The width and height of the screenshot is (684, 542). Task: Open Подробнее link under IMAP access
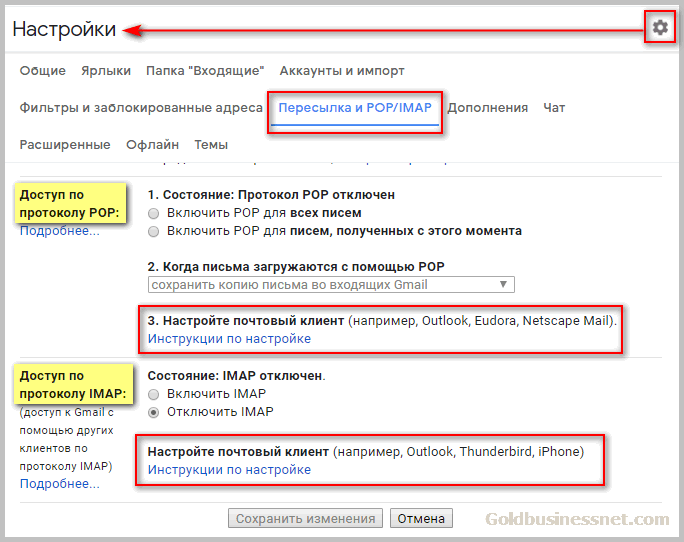(60, 484)
